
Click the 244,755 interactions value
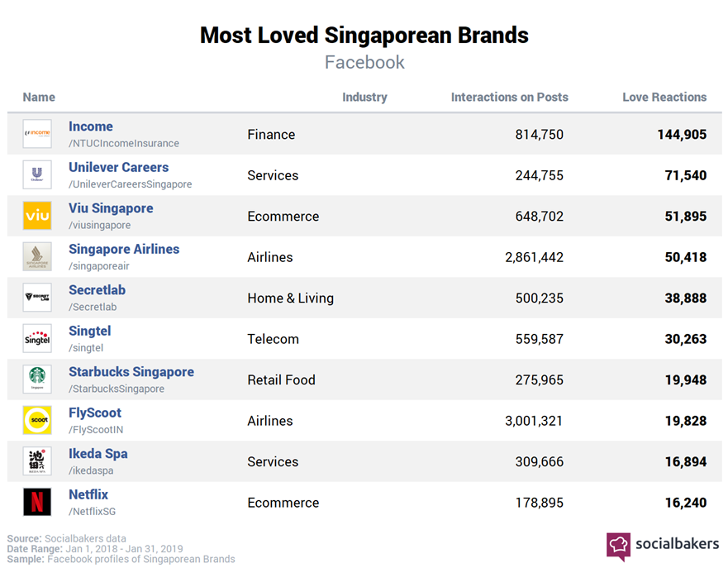point(540,175)
